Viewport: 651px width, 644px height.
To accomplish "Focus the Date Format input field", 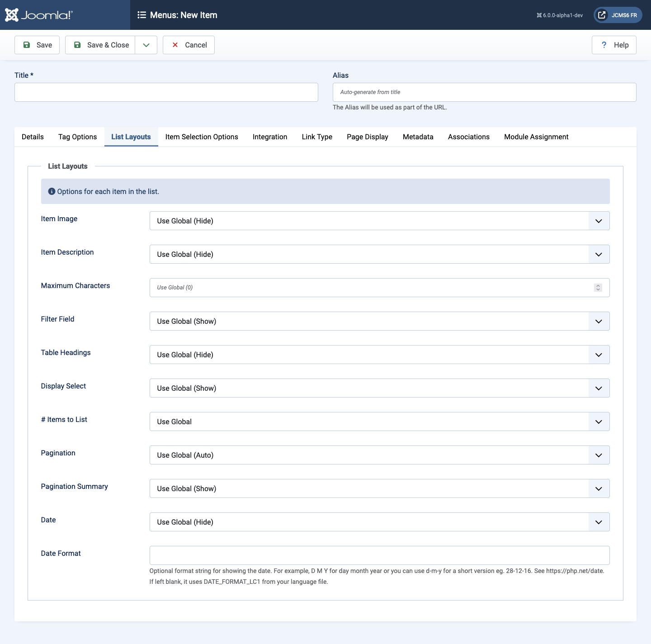I will [x=379, y=555].
